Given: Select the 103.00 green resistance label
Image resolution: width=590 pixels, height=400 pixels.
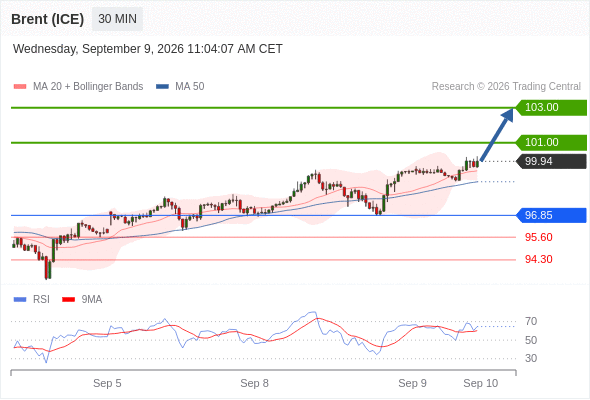Looking at the screenshot, I should click(x=551, y=108).
